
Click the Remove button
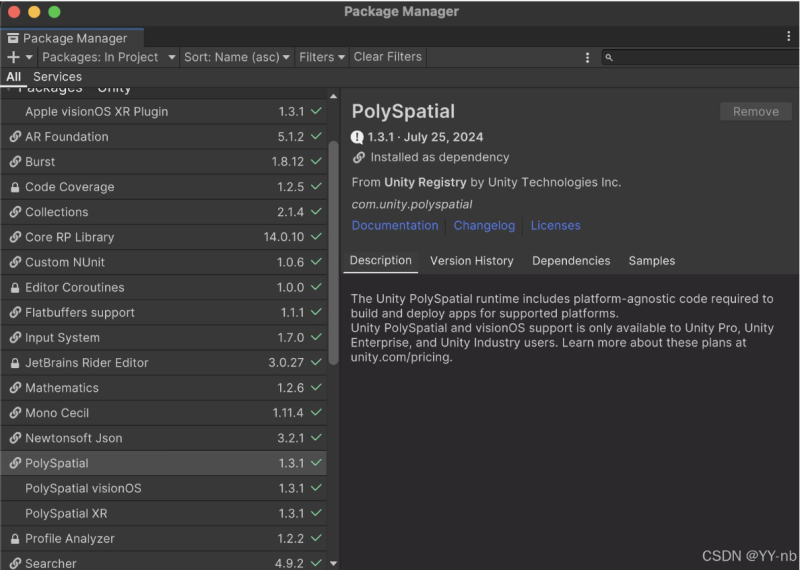pyautogui.click(x=755, y=112)
